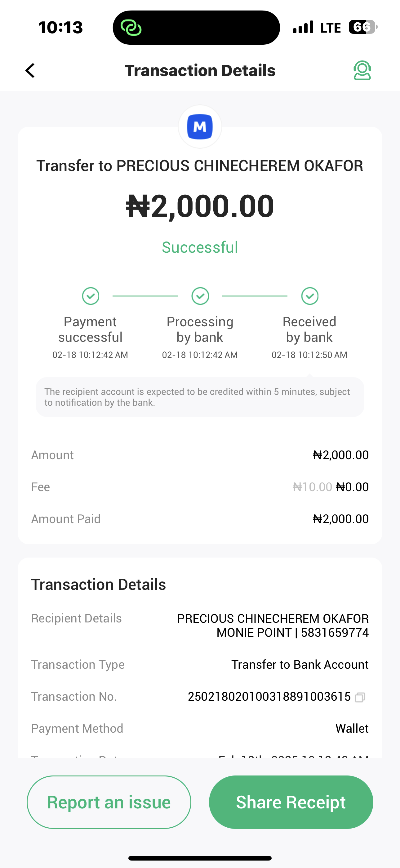Tap the green Successful status text
Image resolution: width=400 pixels, height=868 pixels.
(200, 247)
